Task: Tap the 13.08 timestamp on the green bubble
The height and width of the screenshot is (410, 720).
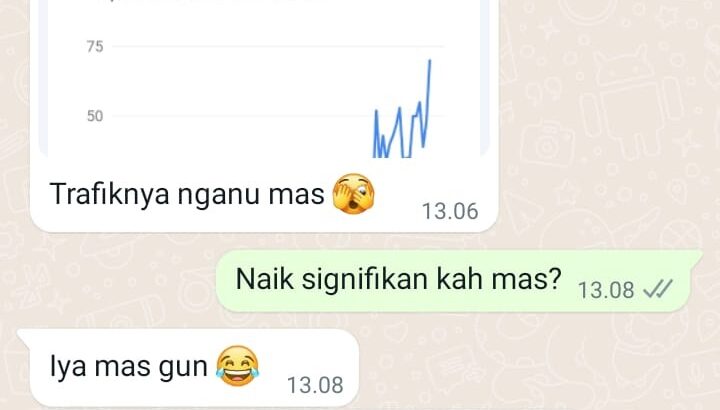Action: click(606, 290)
